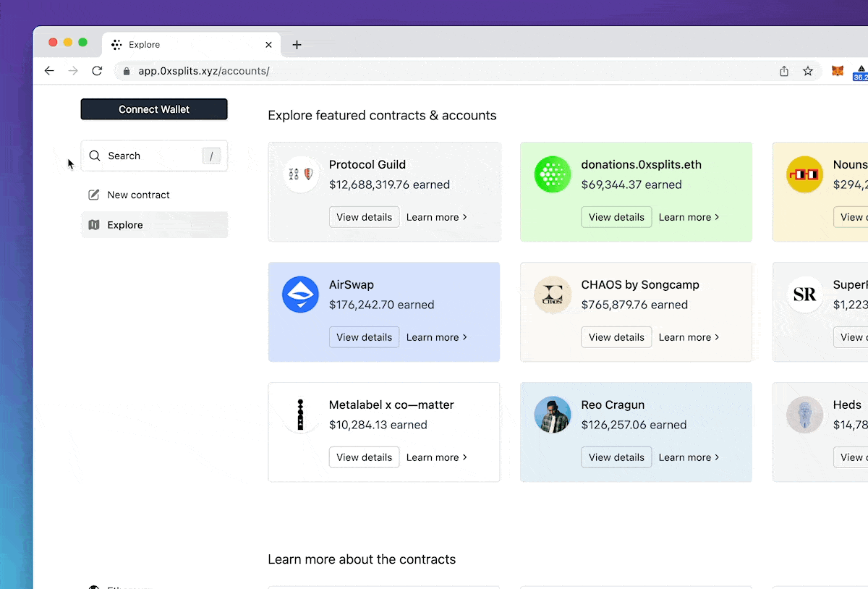Open Learn more for AirSwap

point(437,337)
